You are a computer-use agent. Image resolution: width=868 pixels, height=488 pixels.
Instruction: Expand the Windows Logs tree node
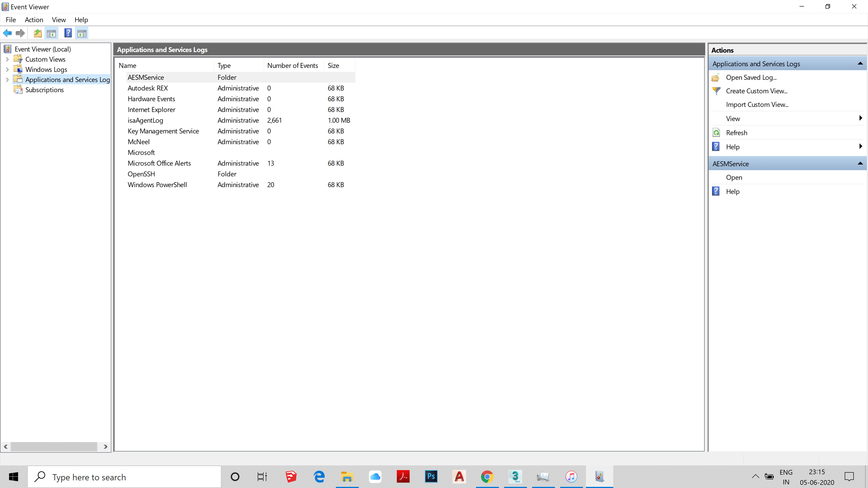[x=7, y=69]
